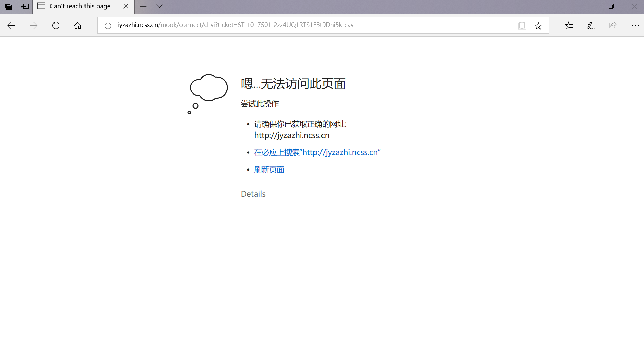Viewport: 644px width, 340px height.
Task: Click the 刷新页面 refresh link
Action: (269, 170)
